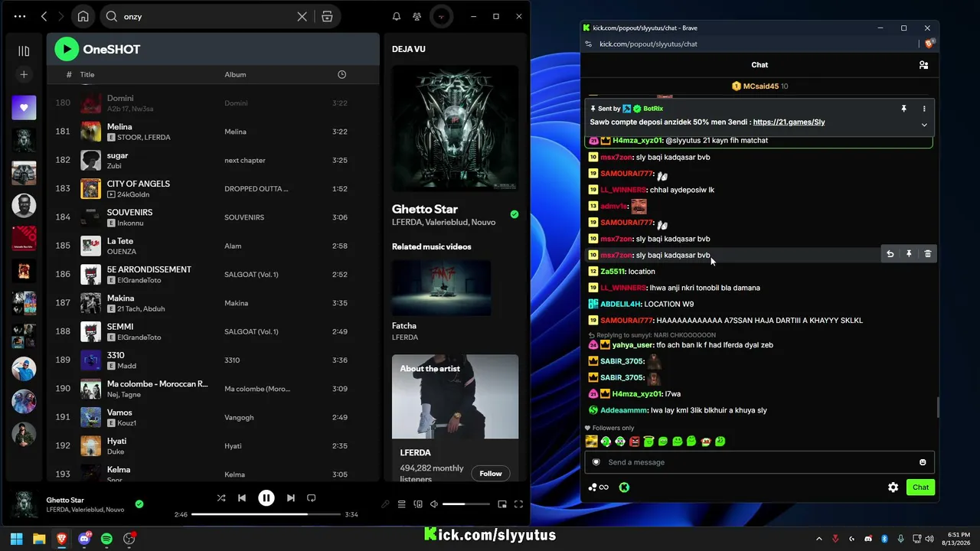Select track 192 Hyati
Viewport: 980px width, 551px height.
click(x=213, y=445)
